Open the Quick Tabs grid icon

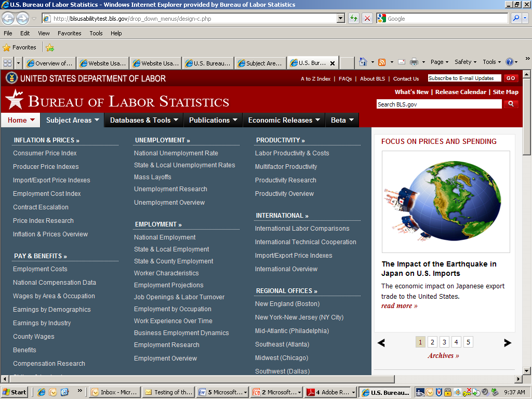(x=7, y=63)
